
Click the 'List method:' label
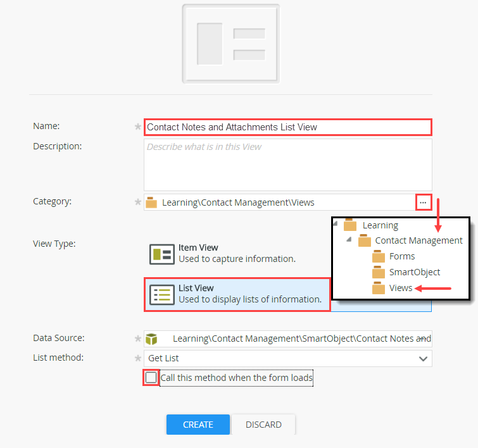[x=58, y=358]
